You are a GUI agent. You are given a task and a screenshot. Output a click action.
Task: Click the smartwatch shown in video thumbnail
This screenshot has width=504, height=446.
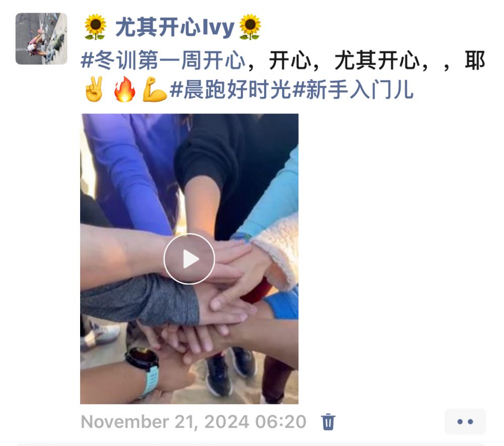144,369
